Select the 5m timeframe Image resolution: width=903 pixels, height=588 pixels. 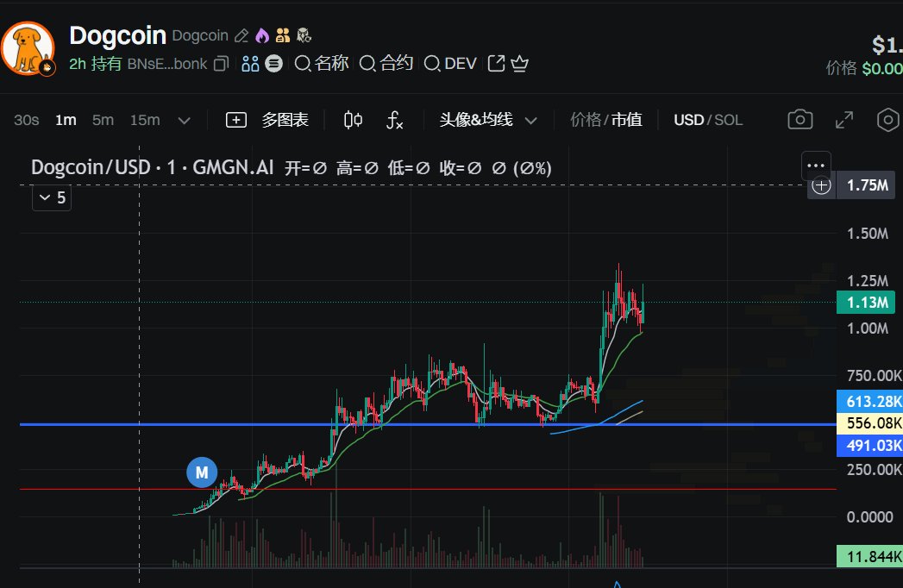coord(103,120)
